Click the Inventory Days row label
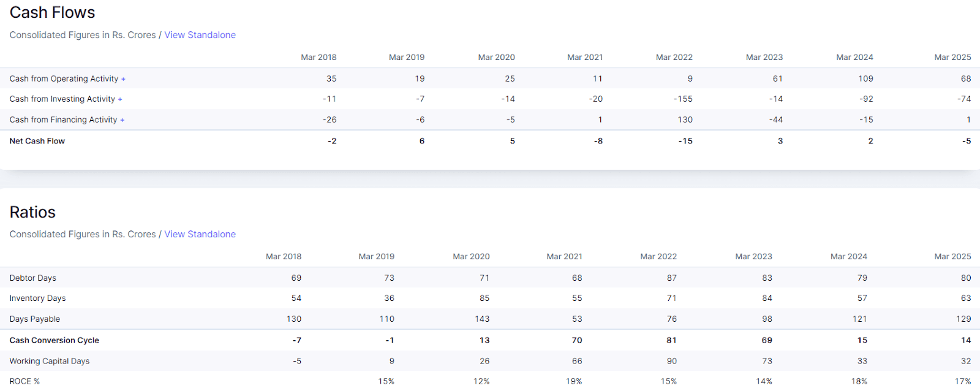The height and width of the screenshot is (391, 980). 37,298
